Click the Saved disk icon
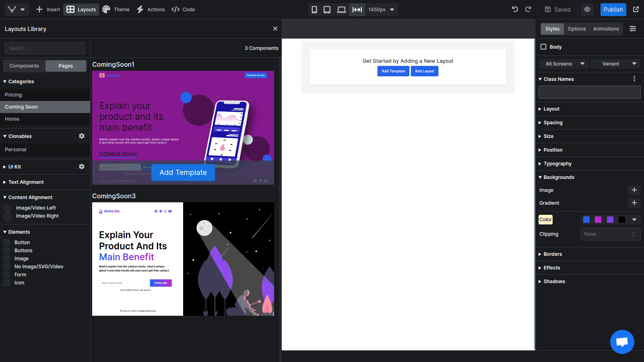 point(548,9)
